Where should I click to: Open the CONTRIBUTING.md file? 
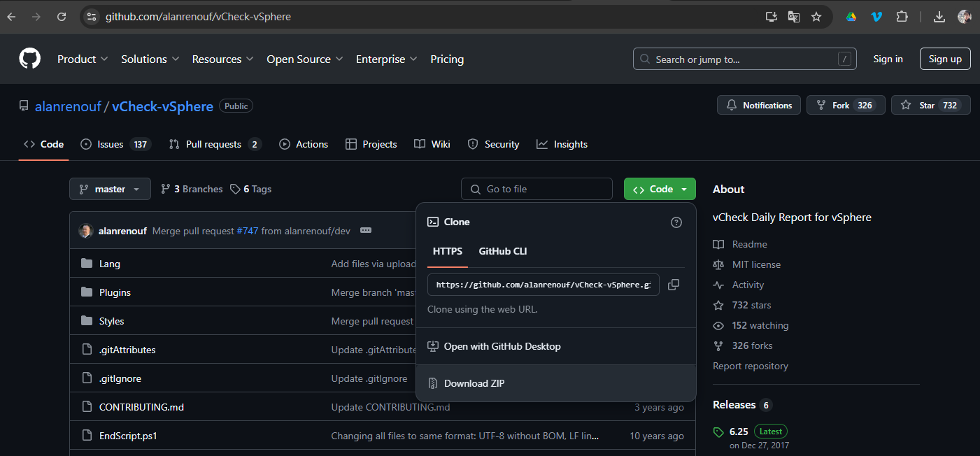pyautogui.click(x=141, y=407)
